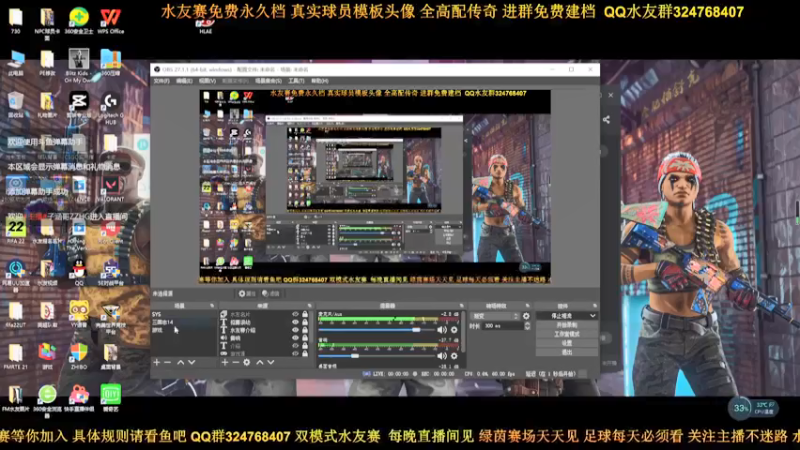Screen dimensions: 800x450
Task: Move the scene up with the scenes up arrow
Action: 181,362
